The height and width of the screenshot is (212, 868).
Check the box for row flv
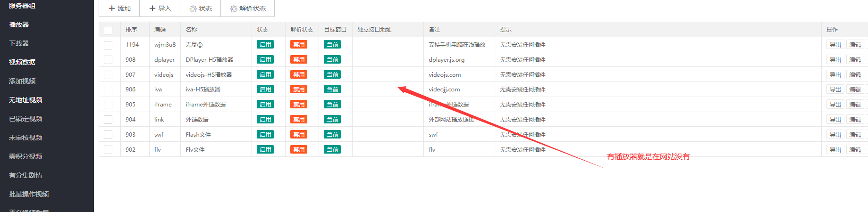point(108,150)
